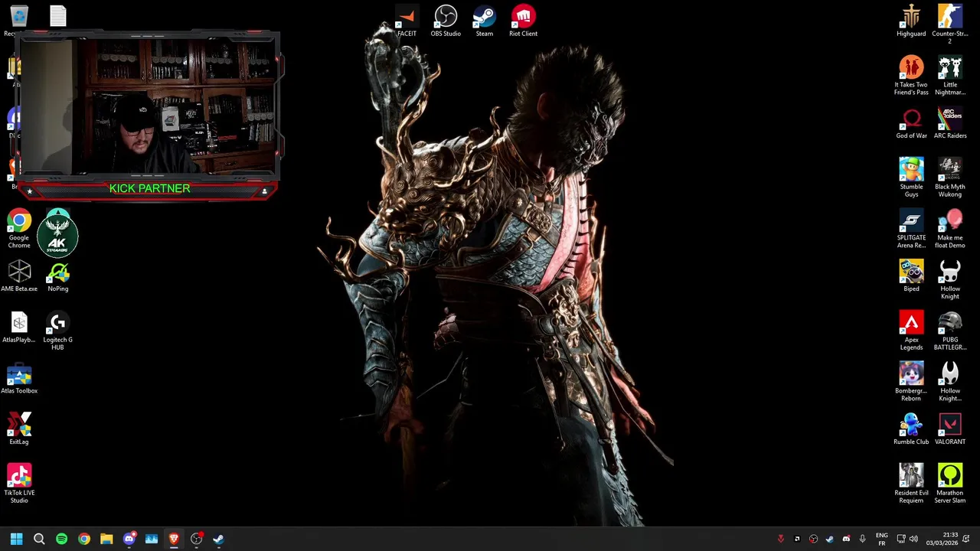Select the SPLITGATE Arena Reloaded icon
980x551 pixels.
[911, 229]
